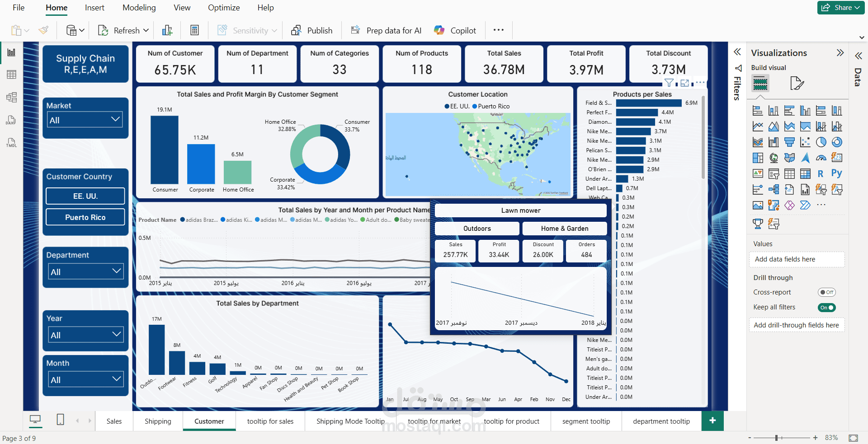This screenshot has height=444, width=868.
Task: Collapse the Visualizations pane chevrons
Action: pyautogui.click(x=840, y=52)
